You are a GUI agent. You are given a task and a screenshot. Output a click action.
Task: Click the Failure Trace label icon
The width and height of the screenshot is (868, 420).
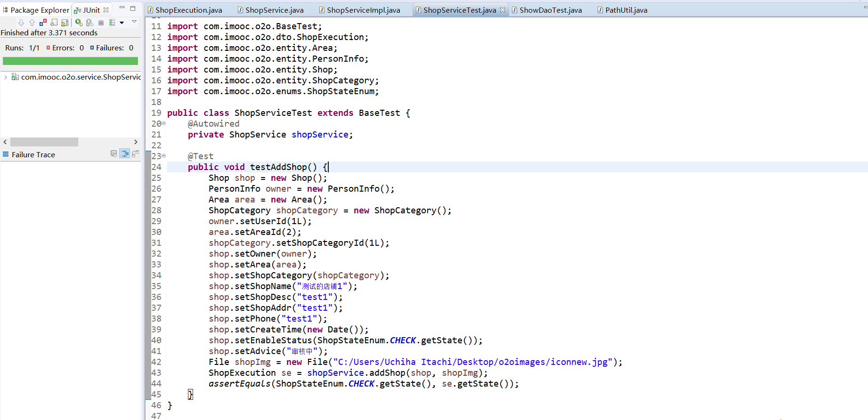6,154
